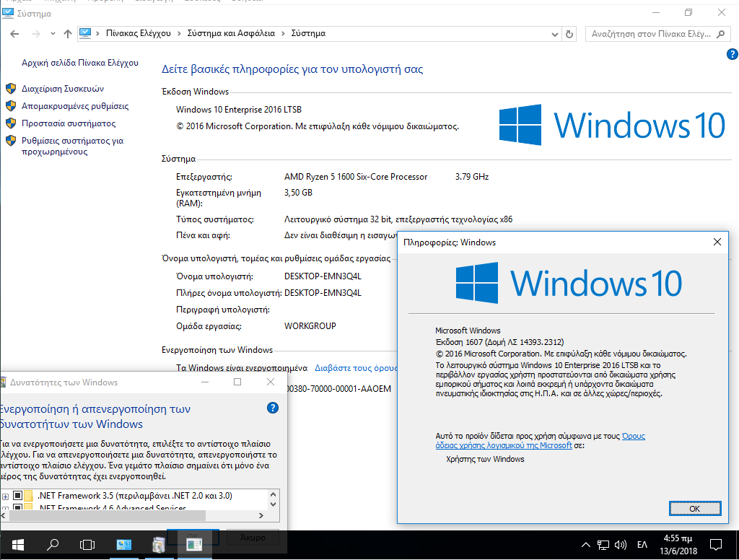The height and width of the screenshot is (560, 739).
Task: Click the Windows 10 Enterprise 2016 LTSB edition text
Action: pos(238,110)
